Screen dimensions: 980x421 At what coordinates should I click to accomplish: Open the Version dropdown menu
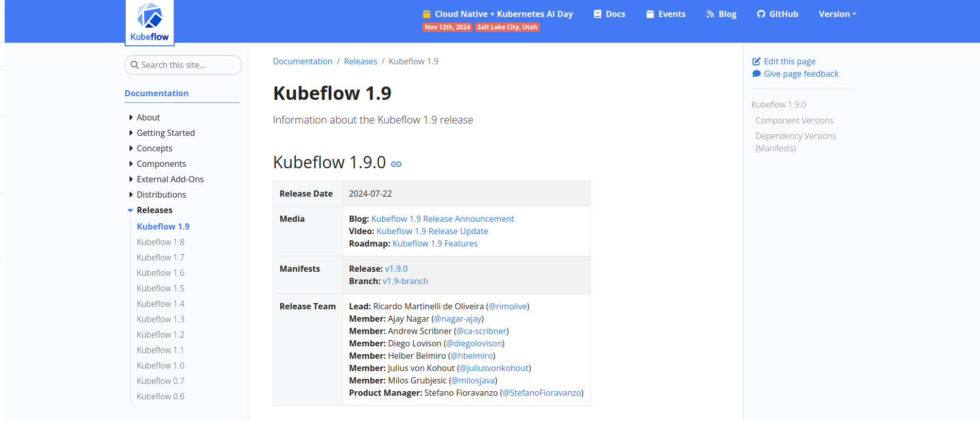pos(837,14)
